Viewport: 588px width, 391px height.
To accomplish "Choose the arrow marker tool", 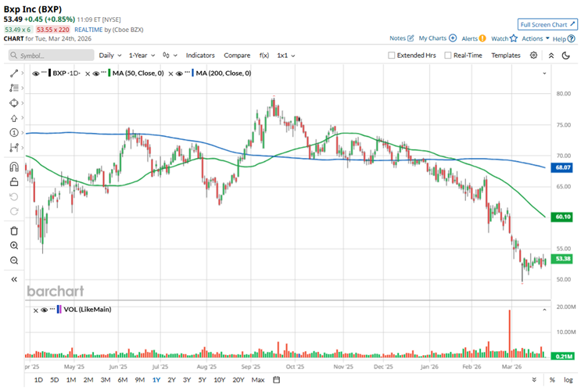I will 14,118.
